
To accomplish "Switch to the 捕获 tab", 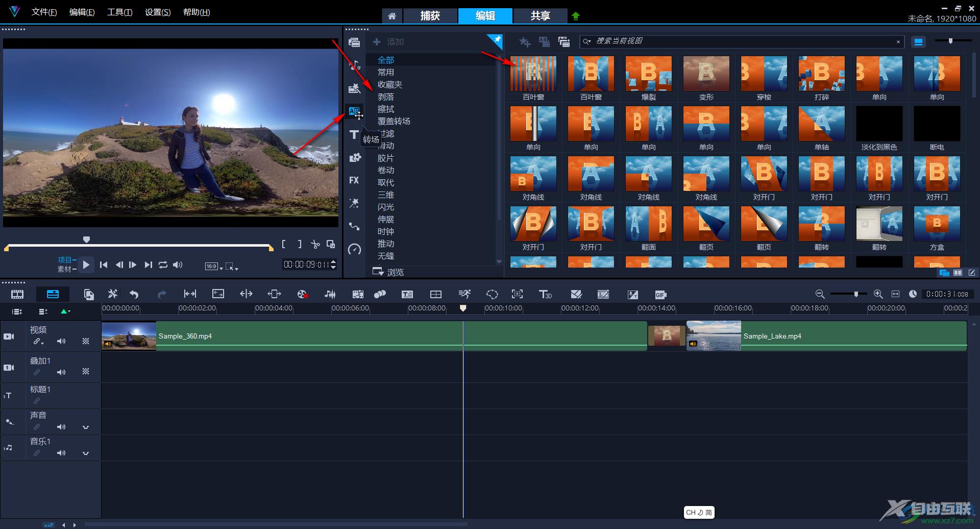I will [x=430, y=16].
